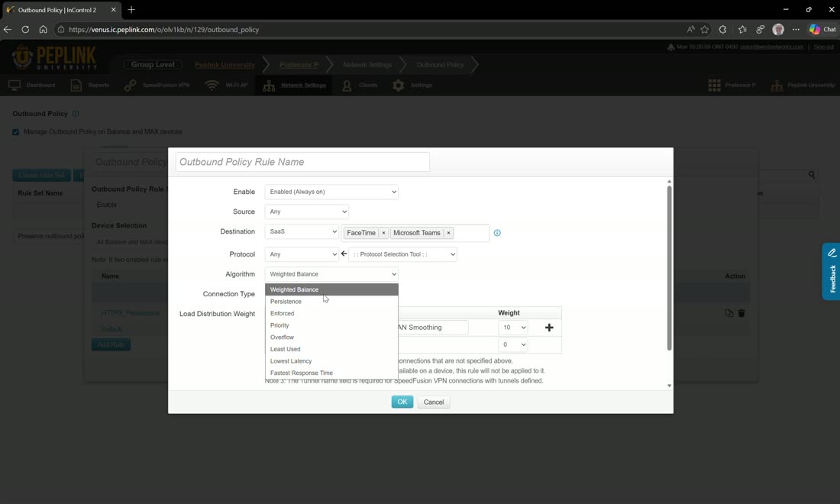The image size is (840, 504).
Task: Click the protocol arrow icon
Action: click(x=344, y=254)
